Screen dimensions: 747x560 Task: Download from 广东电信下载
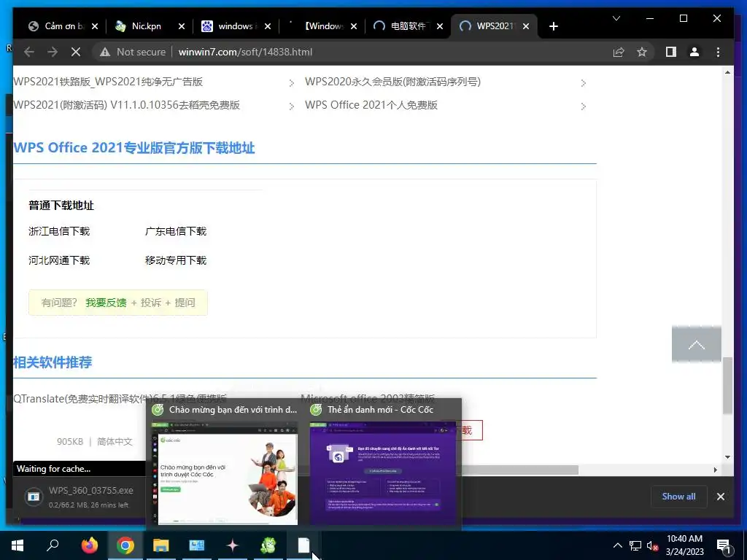[176, 231]
